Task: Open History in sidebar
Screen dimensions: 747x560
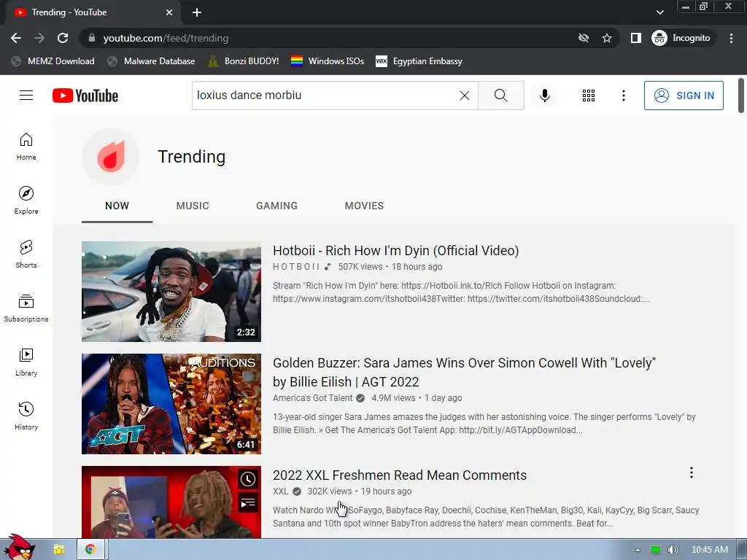Action: pyautogui.click(x=26, y=416)
